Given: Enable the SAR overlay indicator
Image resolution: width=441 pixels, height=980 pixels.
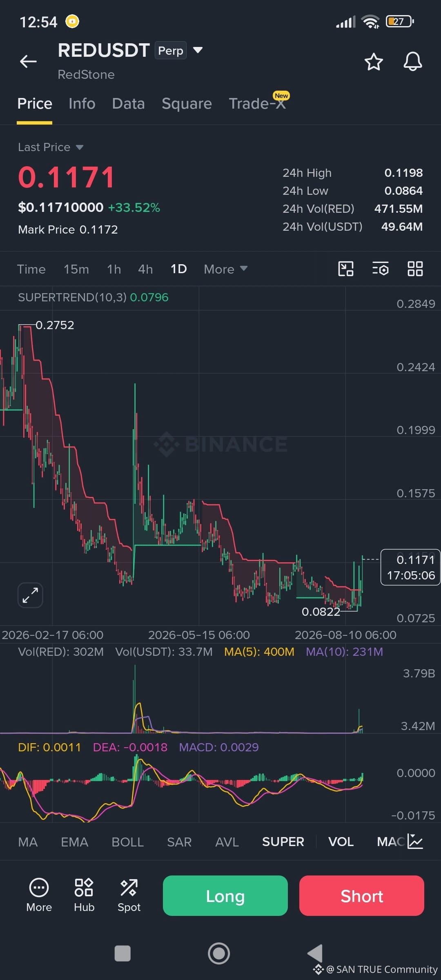Looking at the screenshot, I should 179,842.
